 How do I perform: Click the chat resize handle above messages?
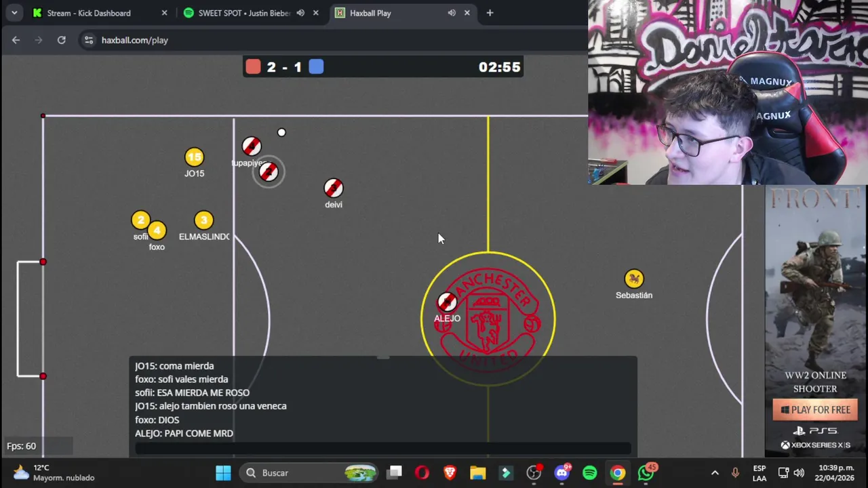pos(383,357)
